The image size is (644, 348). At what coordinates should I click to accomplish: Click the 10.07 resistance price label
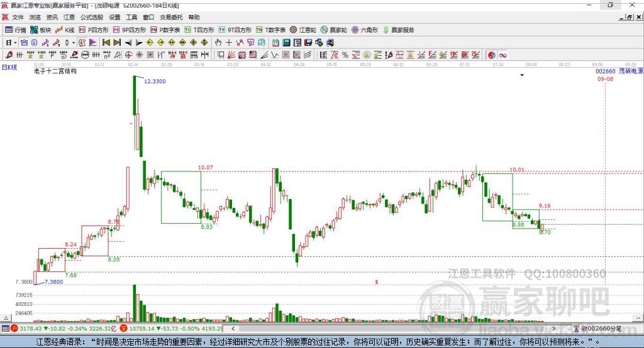206,168
